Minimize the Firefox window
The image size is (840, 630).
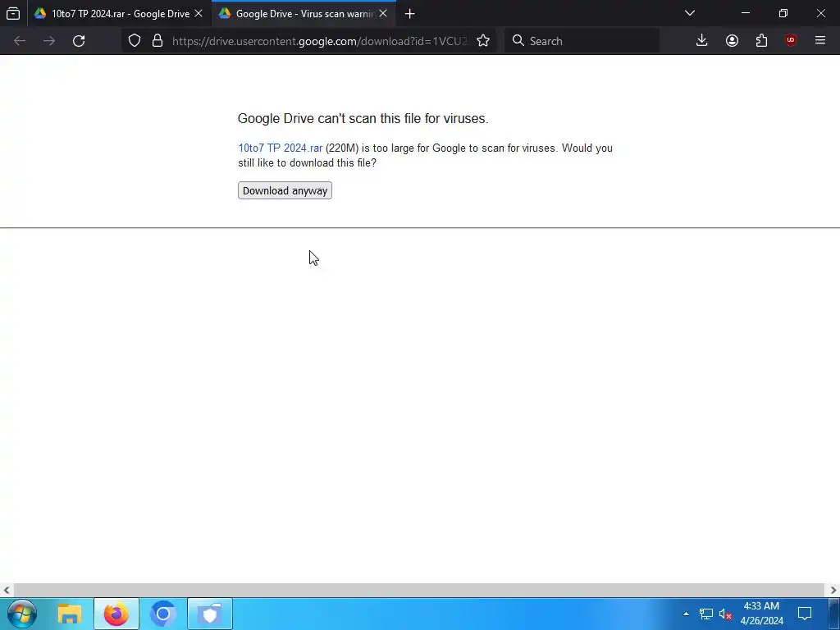tap(746, 13)
